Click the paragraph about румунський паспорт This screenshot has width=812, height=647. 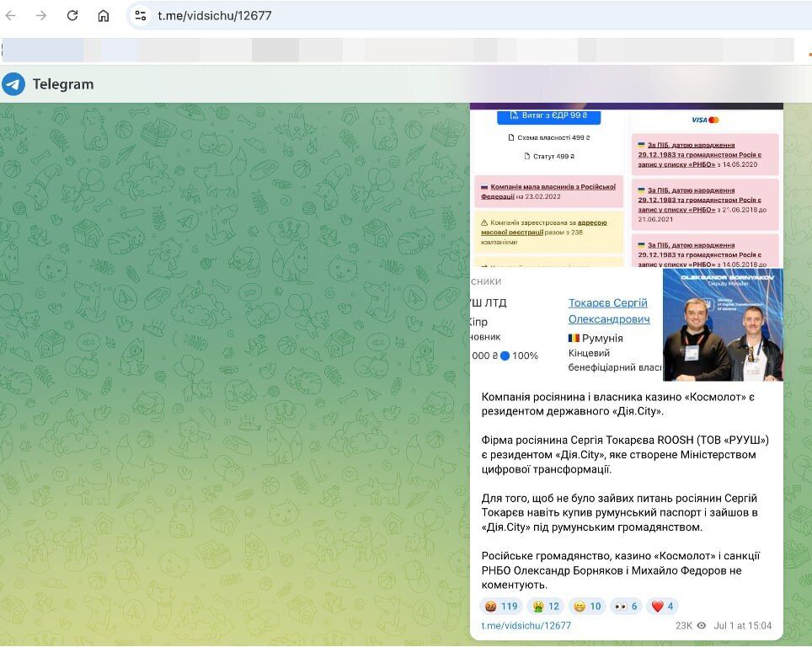620,513
